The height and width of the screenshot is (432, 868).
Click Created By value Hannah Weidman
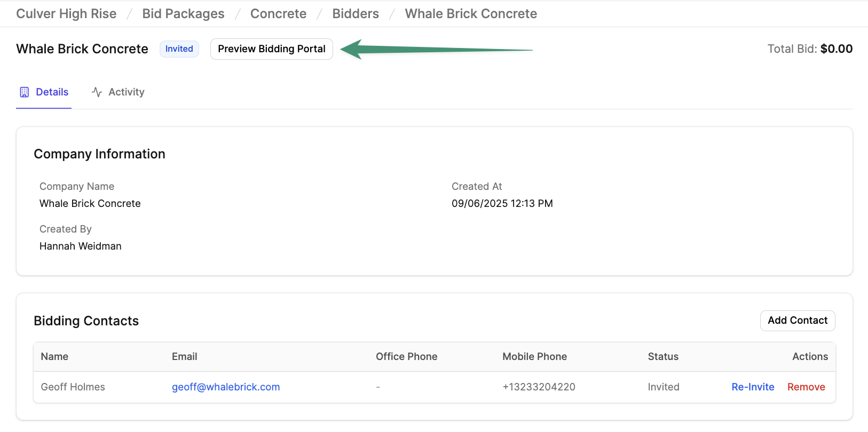coord(81,246)
